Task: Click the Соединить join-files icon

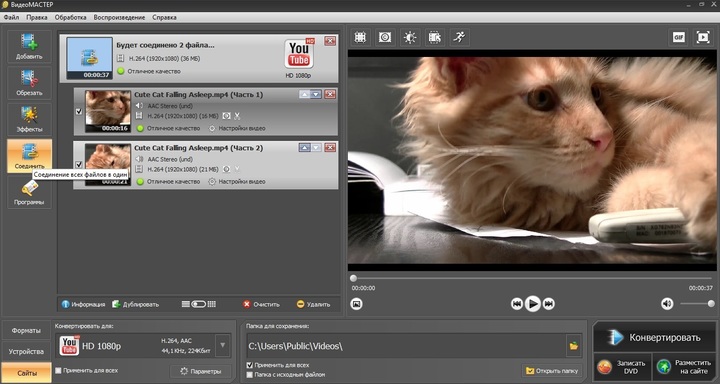Action: pos(29,156)
